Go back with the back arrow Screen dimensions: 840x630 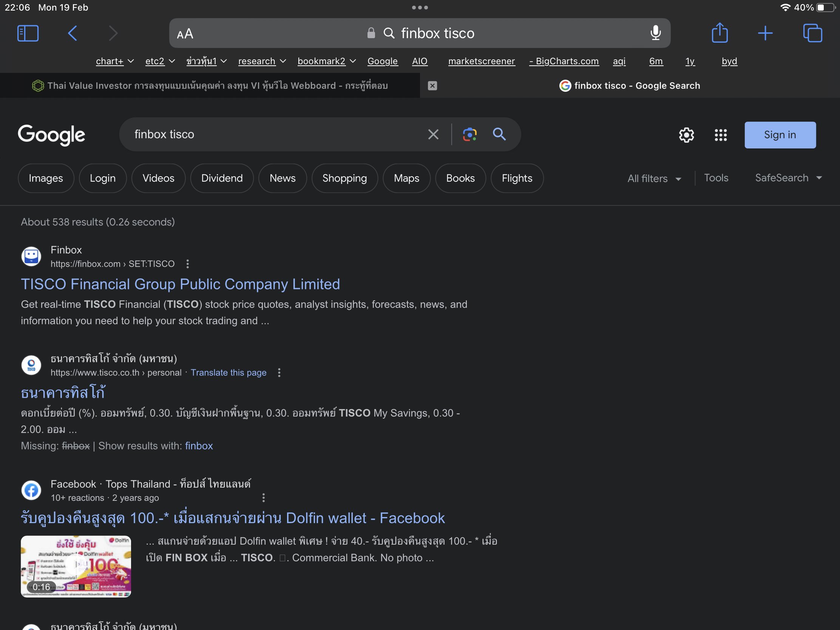pyautogui.click(x=73, y=33)
